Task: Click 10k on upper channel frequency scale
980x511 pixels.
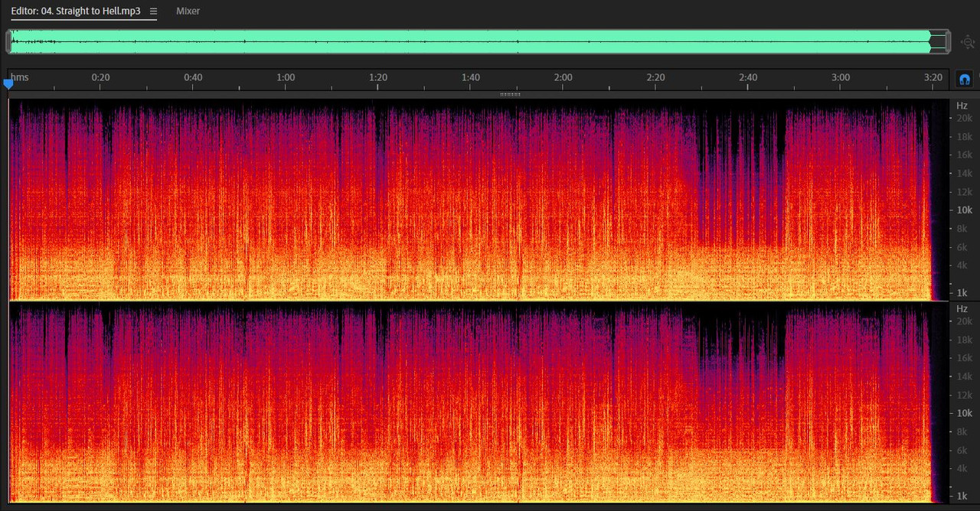Action: [x=964, y=210]
